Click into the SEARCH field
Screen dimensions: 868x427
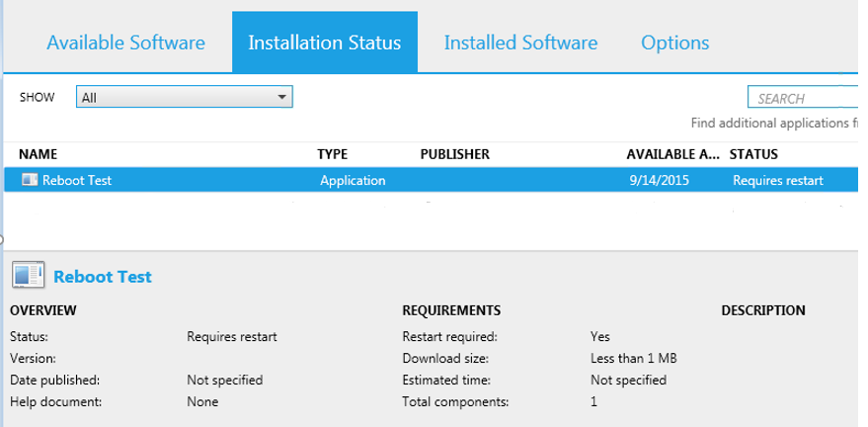[x=803, y=98]
